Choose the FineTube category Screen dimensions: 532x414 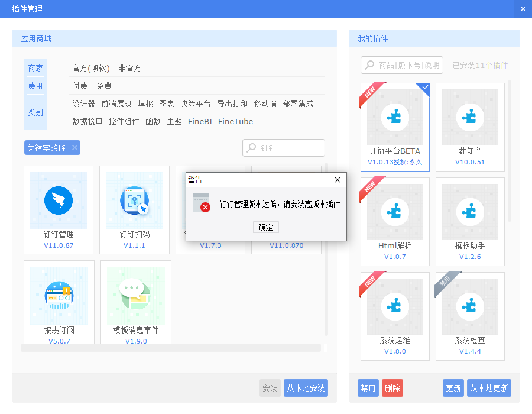coord(235,121)
